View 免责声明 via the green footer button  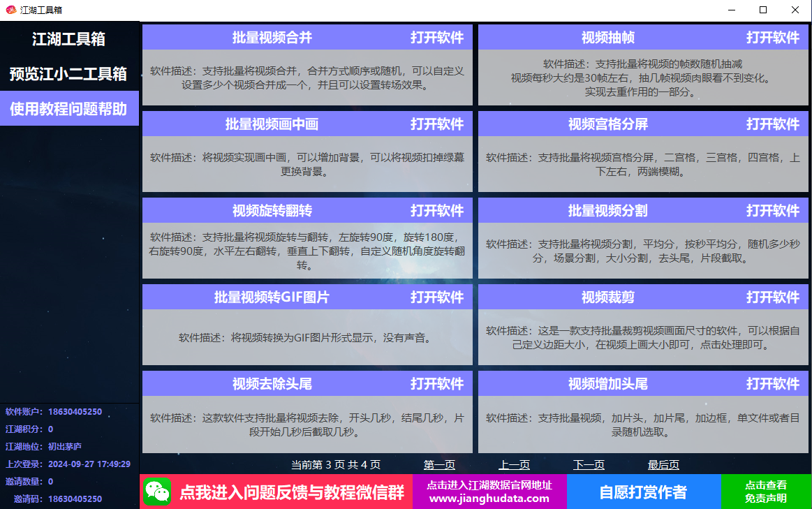(x=767, y=492)
